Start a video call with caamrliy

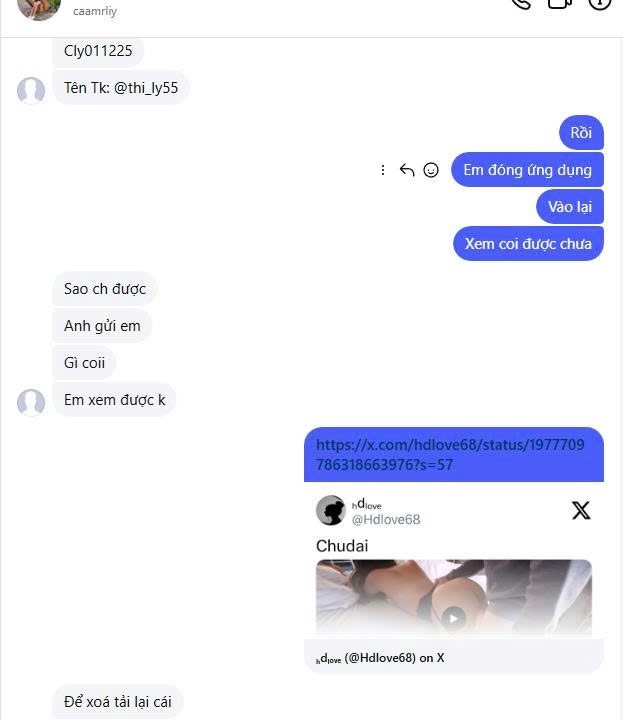tap(560, 4)
